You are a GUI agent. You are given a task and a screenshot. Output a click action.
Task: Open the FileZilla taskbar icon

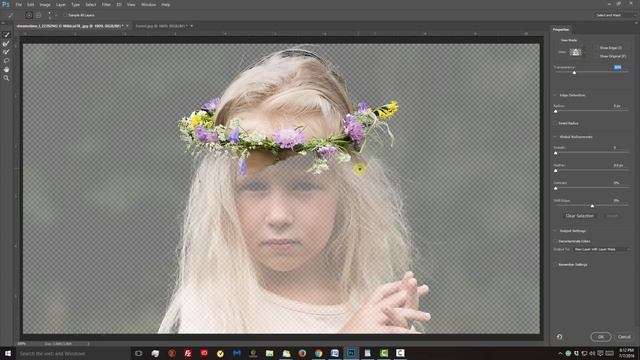pos(188,353)
